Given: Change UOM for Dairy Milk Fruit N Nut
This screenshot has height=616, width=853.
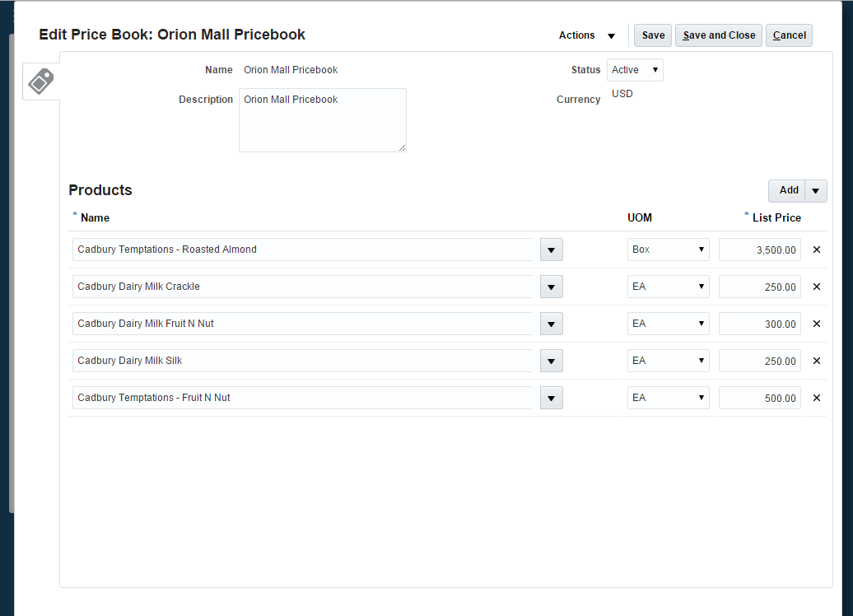Looking at the screenshot, I should [x=668, y=324].
